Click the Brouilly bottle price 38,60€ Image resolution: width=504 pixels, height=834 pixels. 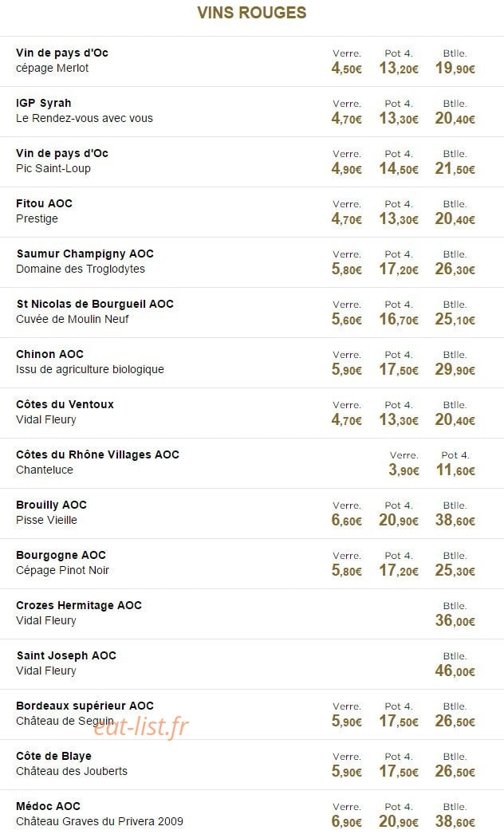[x=455, y=520]
